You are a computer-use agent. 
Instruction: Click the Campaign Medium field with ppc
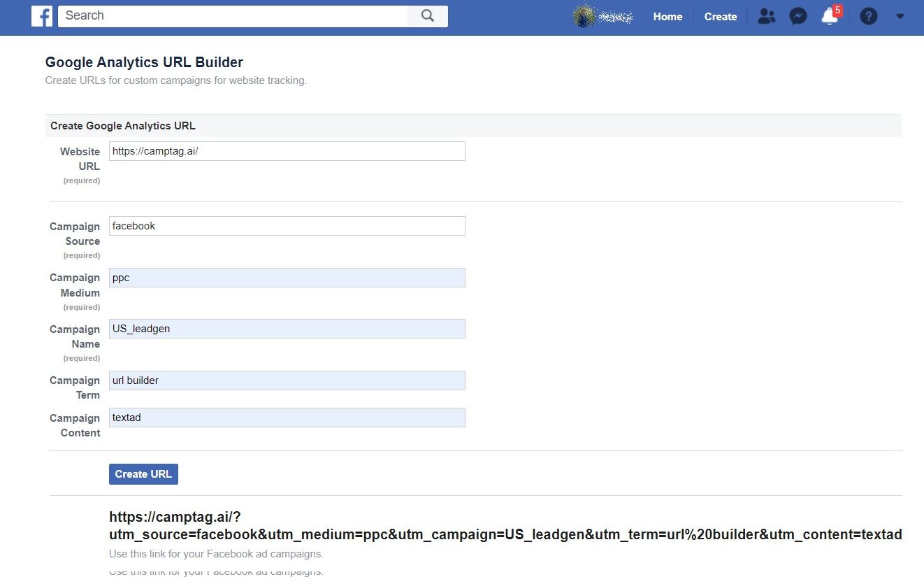[287, 277]
